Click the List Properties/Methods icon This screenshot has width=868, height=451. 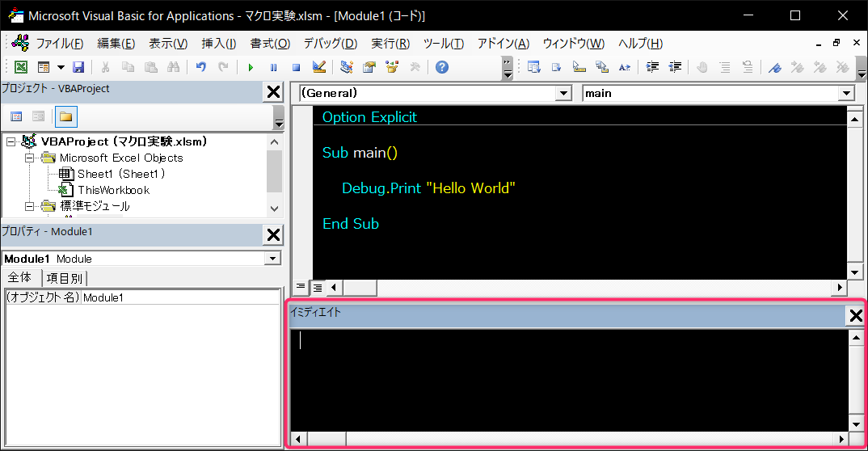534,68
